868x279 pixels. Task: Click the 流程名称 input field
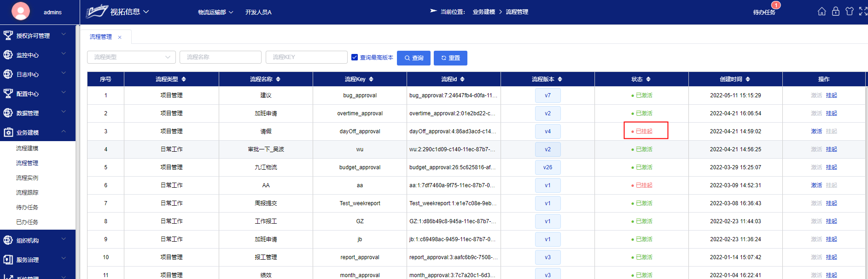pyautogui.click(x=220, y=57)
